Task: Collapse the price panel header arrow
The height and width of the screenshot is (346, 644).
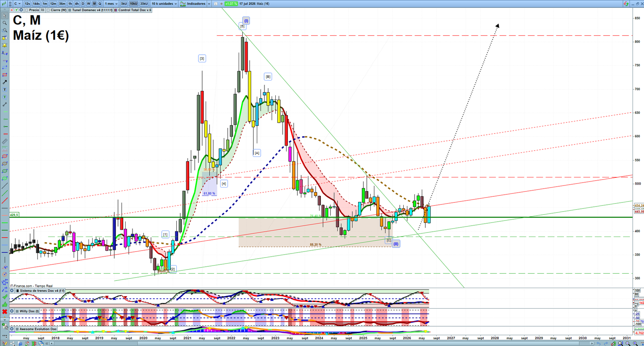Action: click(x=4, y=9)
